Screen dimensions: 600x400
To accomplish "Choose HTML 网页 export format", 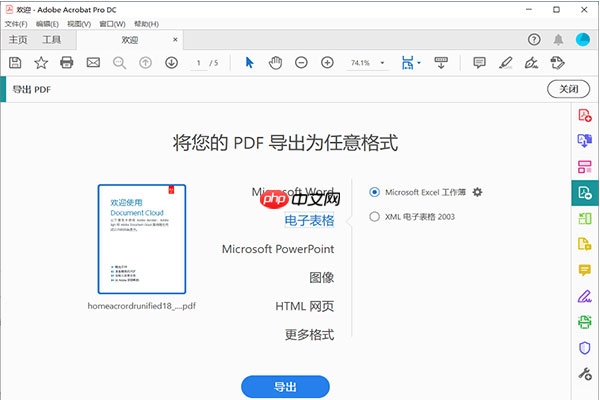I will [305, 306].
